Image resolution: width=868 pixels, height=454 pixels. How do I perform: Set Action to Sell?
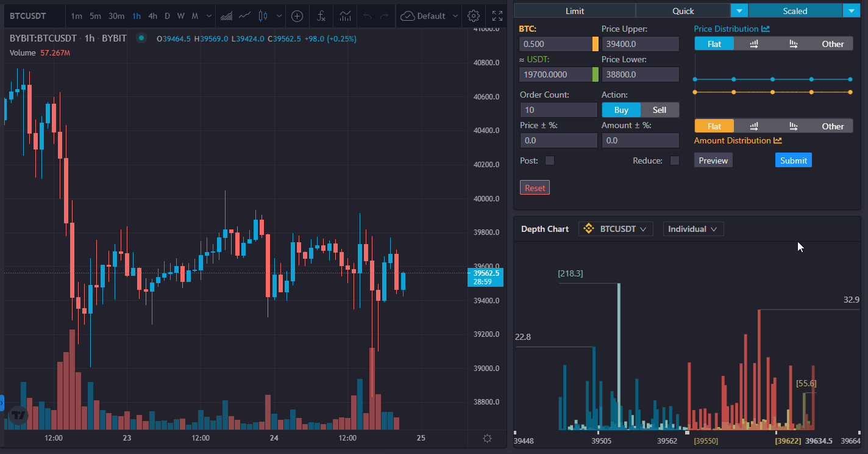coord(660,110)
